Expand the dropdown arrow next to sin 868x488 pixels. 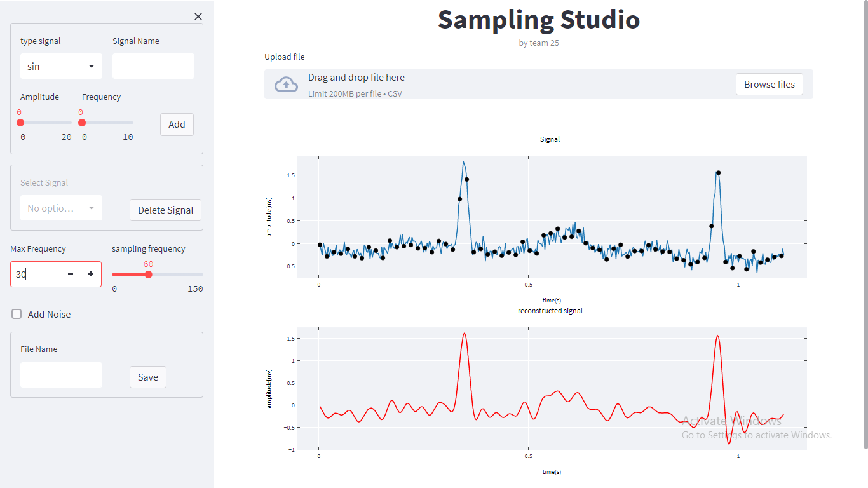pyautogui.click(x=90, y=65)
